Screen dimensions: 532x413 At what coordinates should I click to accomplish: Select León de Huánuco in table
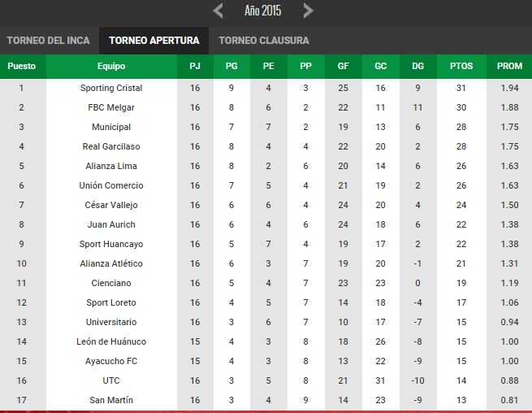pos(111,341)
